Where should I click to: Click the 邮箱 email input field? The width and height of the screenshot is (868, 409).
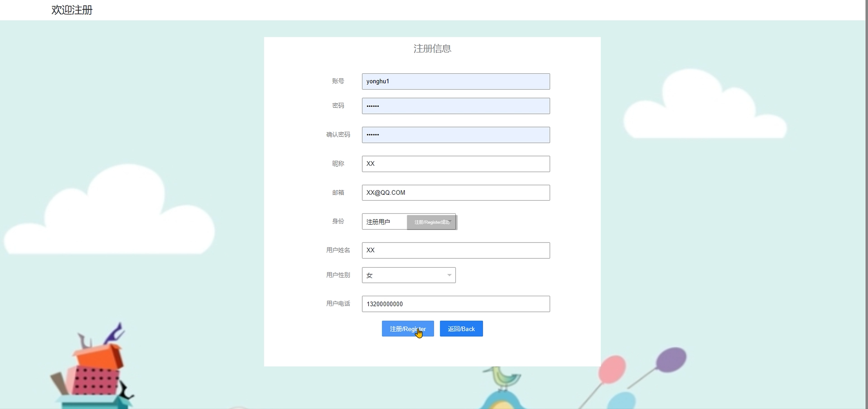click(x=456, y=193)
